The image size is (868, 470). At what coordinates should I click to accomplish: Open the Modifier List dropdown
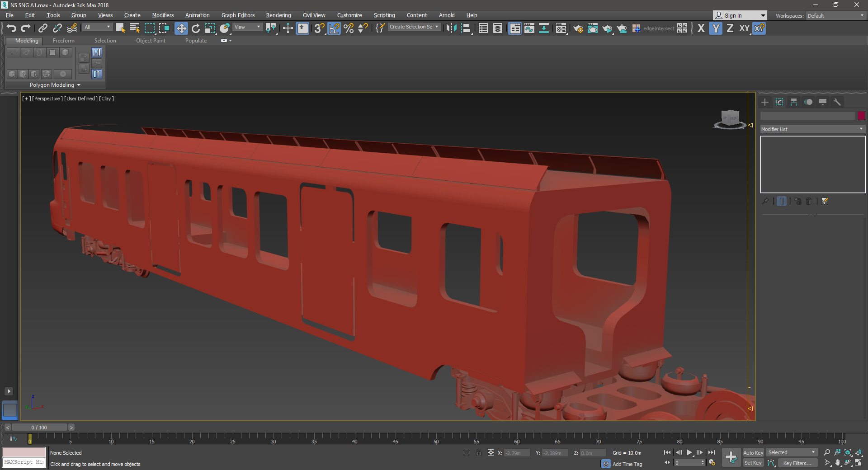[x=812, y=129]
